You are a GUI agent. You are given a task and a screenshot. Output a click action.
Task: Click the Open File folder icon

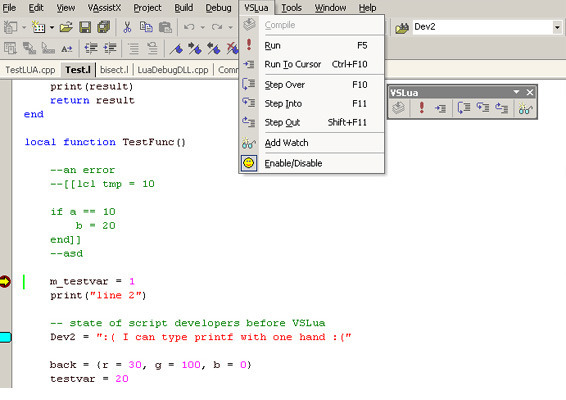pos(66,27)
